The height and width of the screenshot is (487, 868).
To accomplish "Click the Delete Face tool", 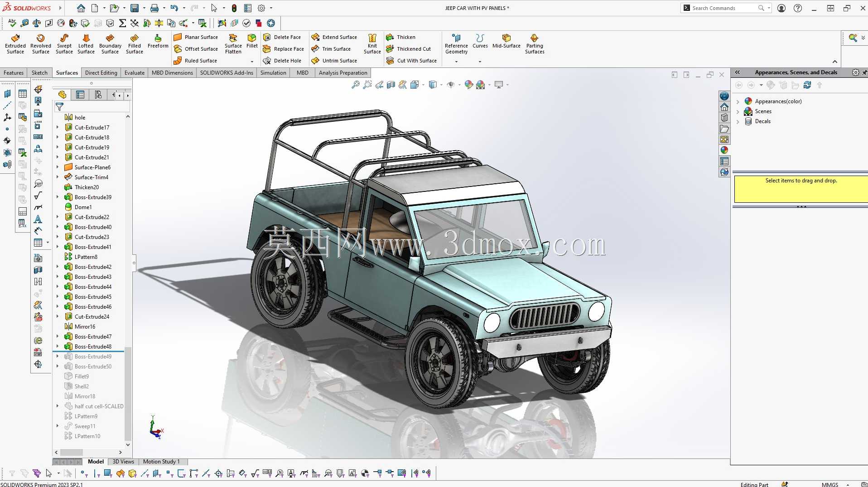I will point(282,37).
